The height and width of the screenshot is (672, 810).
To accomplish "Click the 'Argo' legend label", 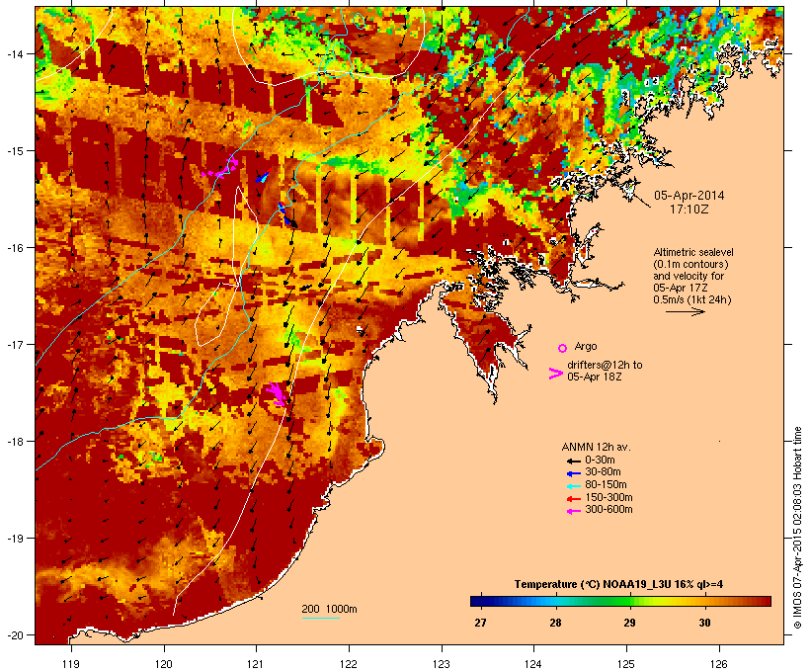I will (x=586, y=346).
